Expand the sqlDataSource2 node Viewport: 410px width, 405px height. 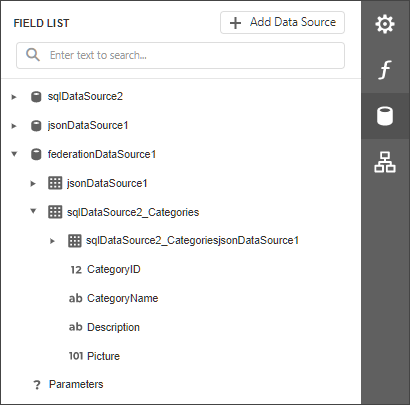coord(14,97)
